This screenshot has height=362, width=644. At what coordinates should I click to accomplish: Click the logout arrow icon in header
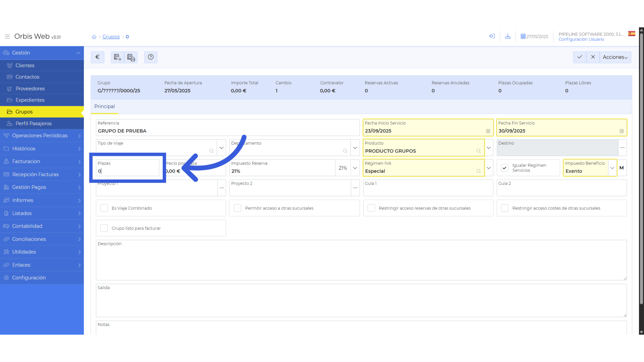coord(492,36)
